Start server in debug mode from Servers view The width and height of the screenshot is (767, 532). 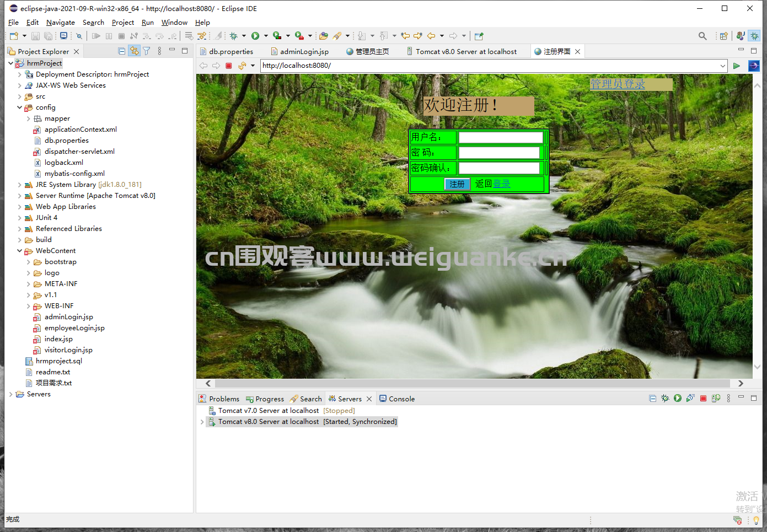click(x=665, y=399)
